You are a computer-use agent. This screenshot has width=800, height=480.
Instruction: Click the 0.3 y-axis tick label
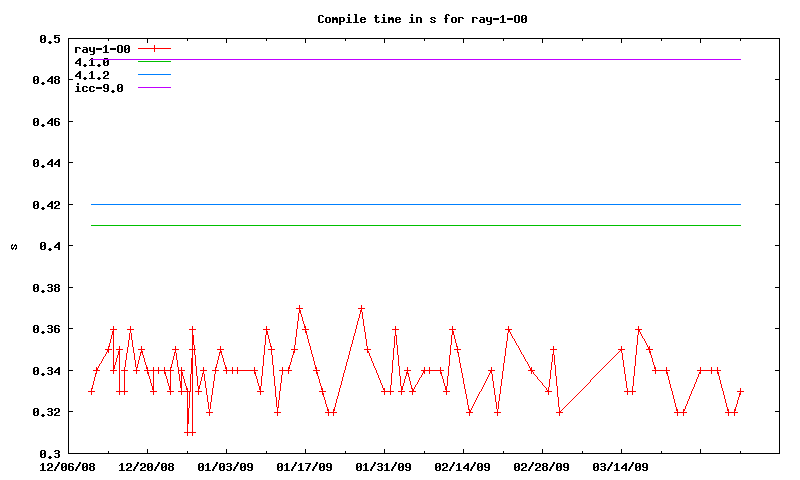click(50, 454)
